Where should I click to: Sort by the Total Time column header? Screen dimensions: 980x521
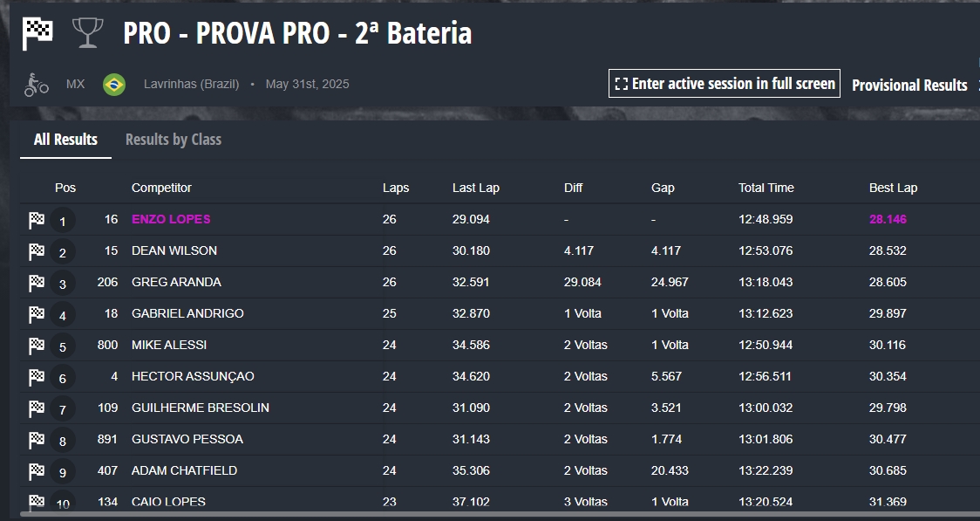766,188
